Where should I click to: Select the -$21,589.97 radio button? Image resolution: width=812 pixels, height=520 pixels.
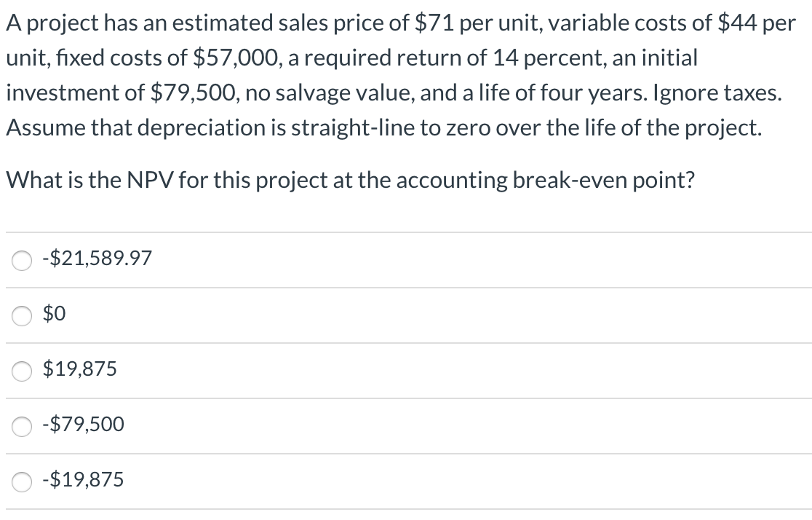click(21, 260)
